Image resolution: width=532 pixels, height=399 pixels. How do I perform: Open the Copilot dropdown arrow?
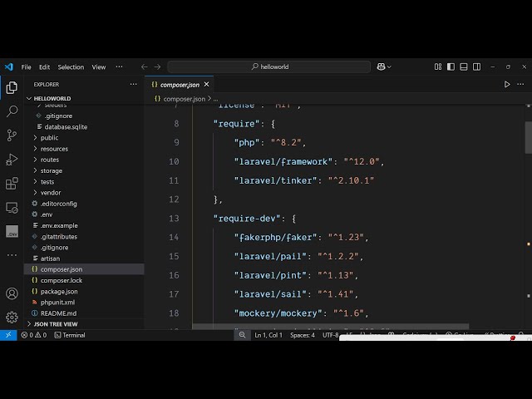coord(390,66)
